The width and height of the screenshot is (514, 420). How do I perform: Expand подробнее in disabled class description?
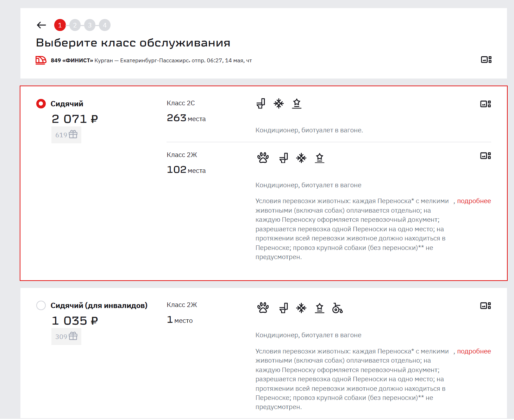point(474,351)
